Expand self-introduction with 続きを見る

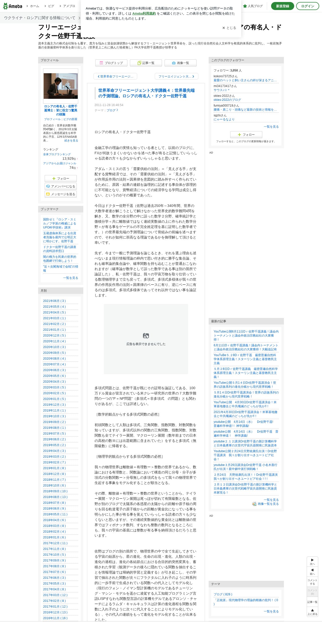point(71,141)
